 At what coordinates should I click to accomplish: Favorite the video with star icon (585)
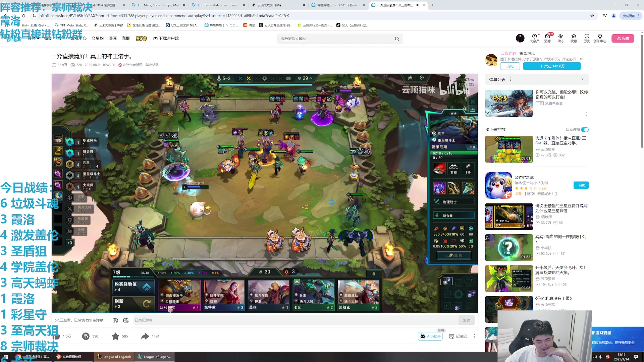[115, 336]
